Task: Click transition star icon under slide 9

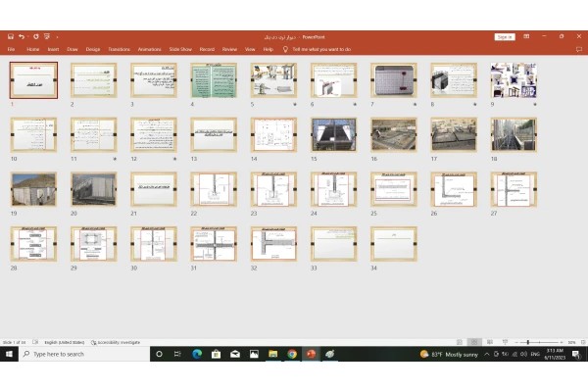Action: [x=535, y=104]
